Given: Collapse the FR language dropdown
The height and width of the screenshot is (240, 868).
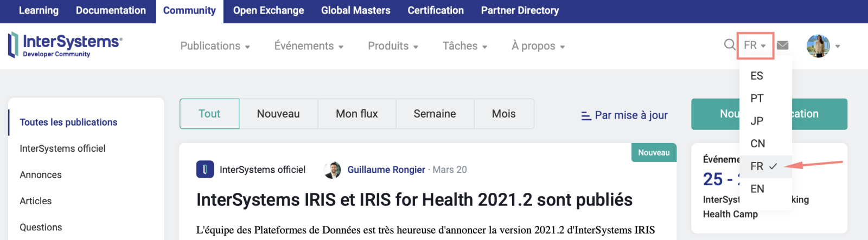Looking at the screenshot, I should click(755, 46).
